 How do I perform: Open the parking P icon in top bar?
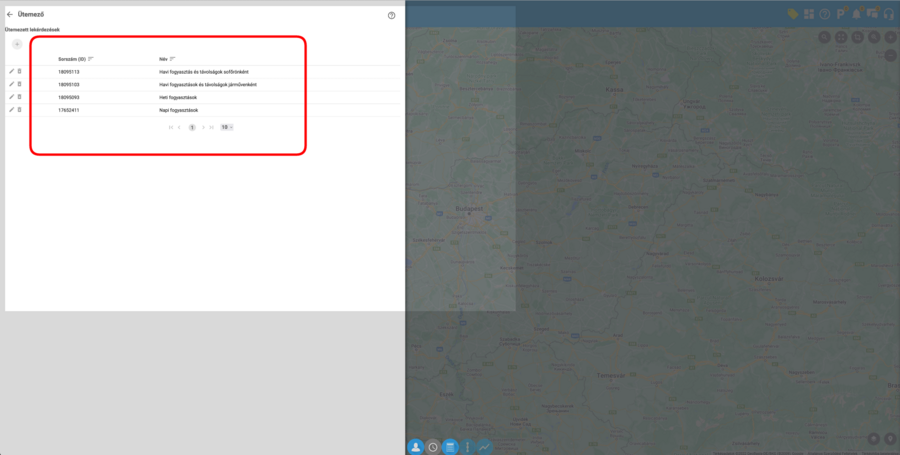click(x=841, y=14)
